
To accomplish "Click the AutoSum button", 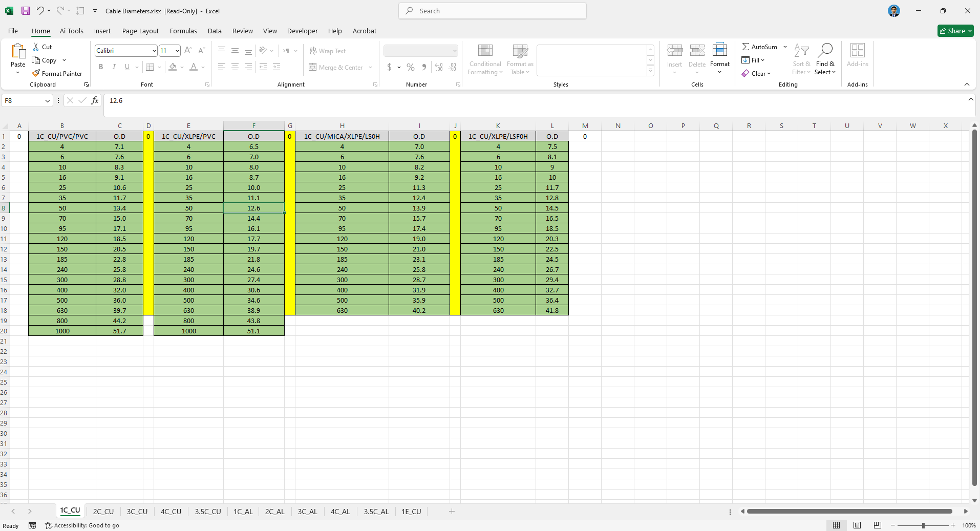I will click(760, 47).
